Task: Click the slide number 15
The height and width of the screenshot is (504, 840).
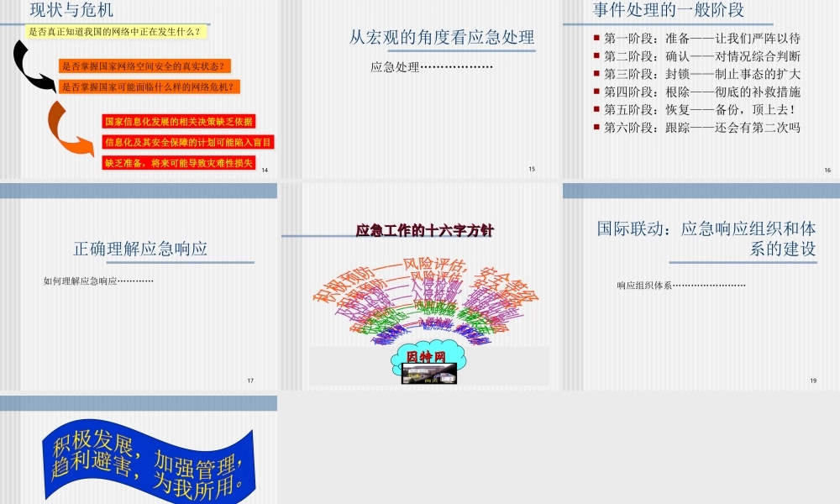Action: click(531, 168)
